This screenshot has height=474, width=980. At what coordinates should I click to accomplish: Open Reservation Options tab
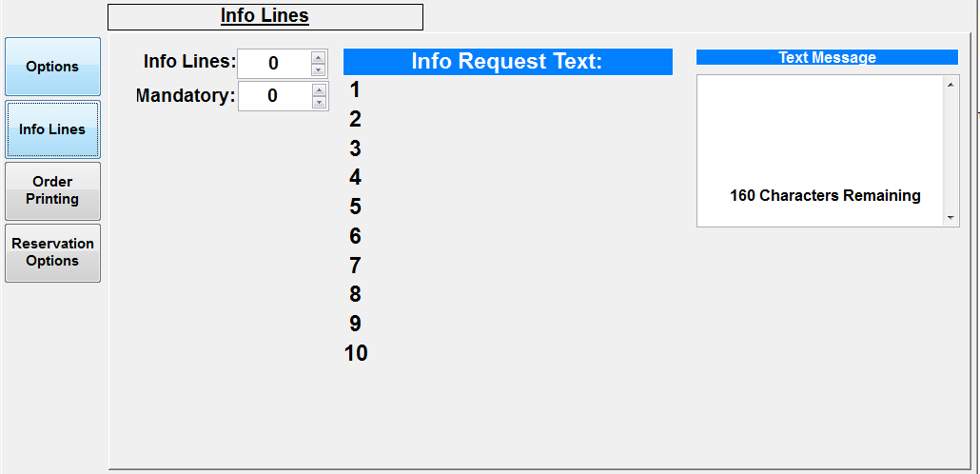click(x=52, y=252)
